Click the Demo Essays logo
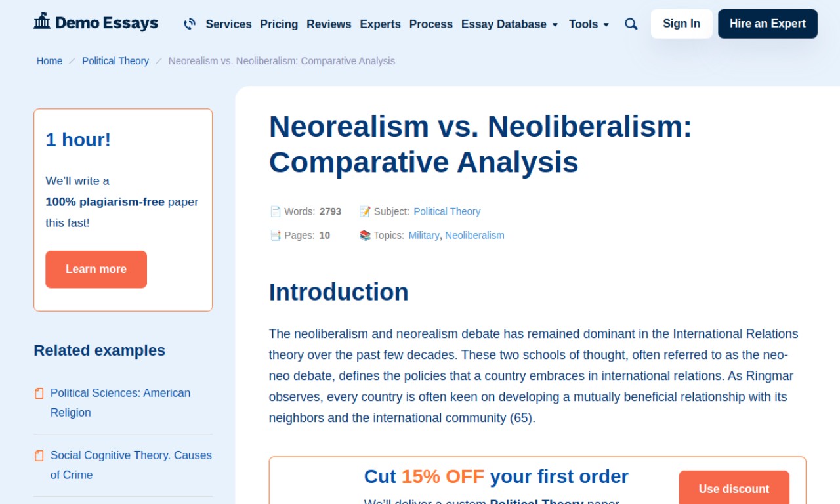The height and width of the screenshot is (504, 840). click(96, 22)
